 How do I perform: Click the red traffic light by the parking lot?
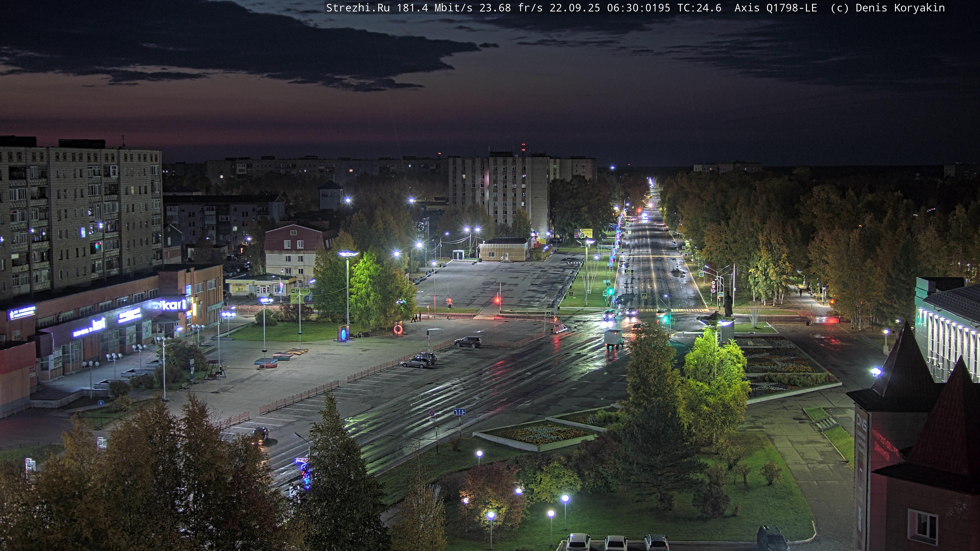[497, 300]
